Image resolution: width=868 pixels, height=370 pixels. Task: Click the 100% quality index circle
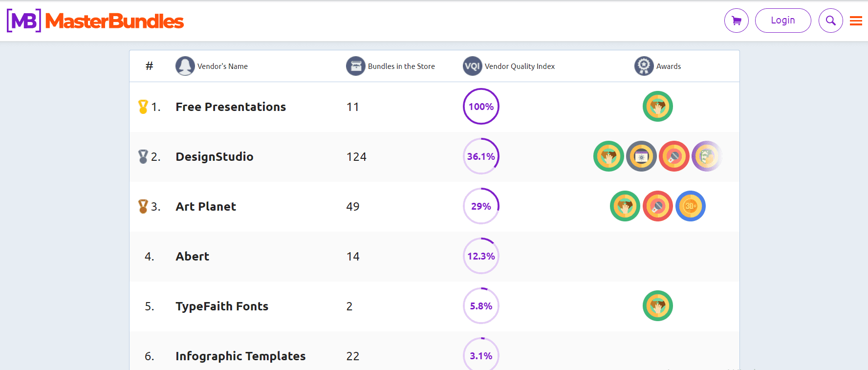tap(481, 107)
